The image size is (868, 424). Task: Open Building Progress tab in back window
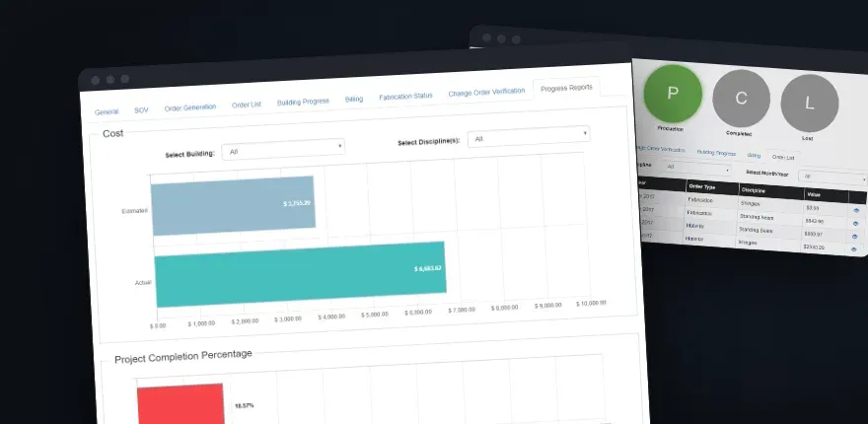[x=716, y=153]
